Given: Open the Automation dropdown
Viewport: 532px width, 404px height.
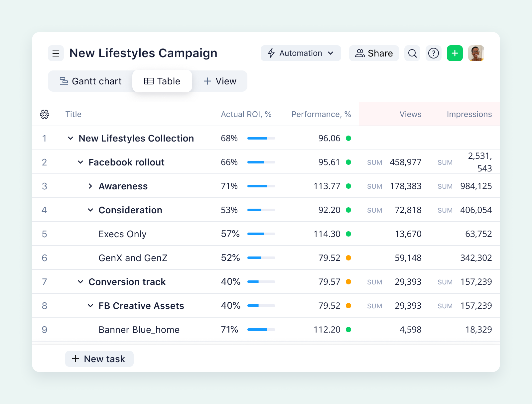Looking at the screenshot, I should (x=331, y=53).
